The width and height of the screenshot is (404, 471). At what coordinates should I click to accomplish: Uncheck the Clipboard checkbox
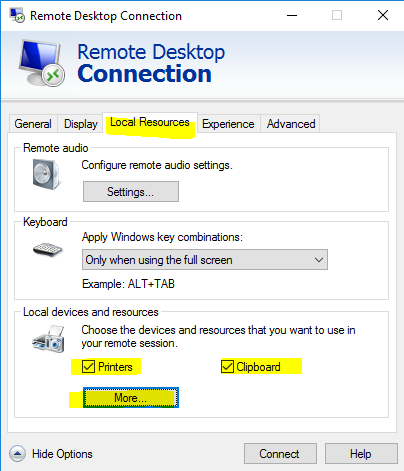point(227,367)
